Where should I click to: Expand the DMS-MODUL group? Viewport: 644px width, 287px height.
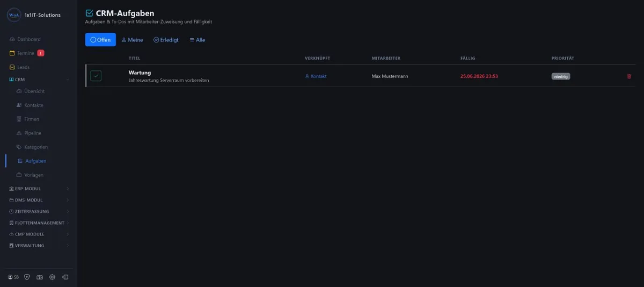pyautogui.click(x=39, y=200)
